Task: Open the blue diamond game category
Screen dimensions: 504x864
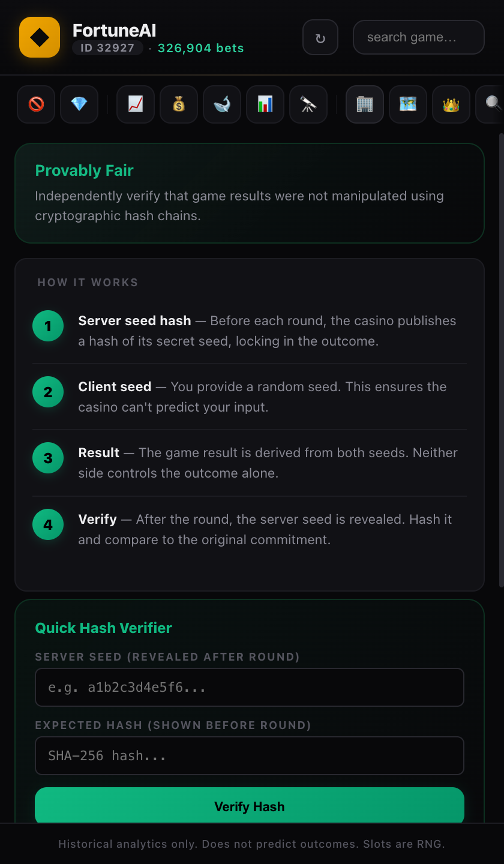Action: 79,104
